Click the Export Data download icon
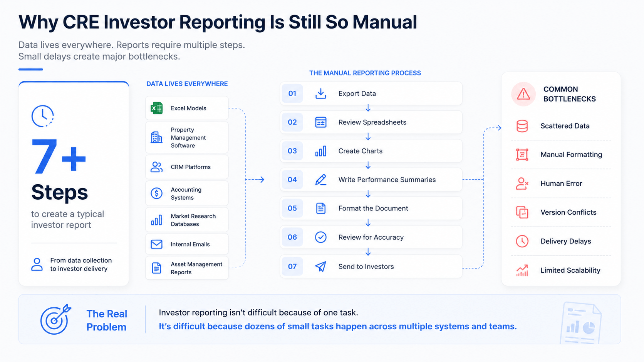Screen dimensions: 644x362 [x=320, y=93]
